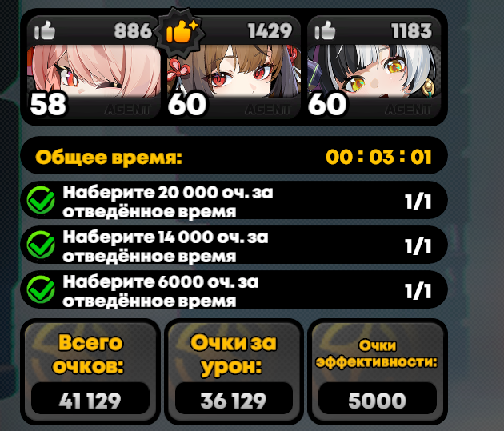Viewport: 504px width, 431px height.
Task: Click the 1/1 counter of the 14 000 goal
Action: point(418,246)
